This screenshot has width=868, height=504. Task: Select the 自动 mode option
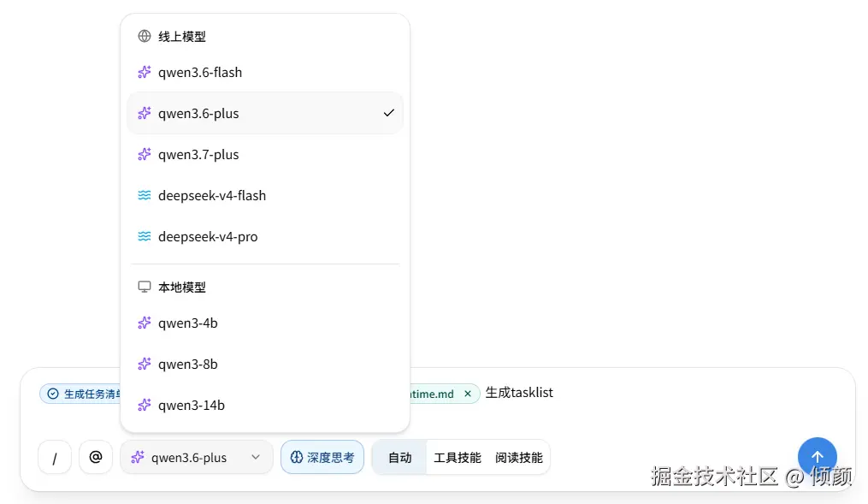tap(399, 458)
